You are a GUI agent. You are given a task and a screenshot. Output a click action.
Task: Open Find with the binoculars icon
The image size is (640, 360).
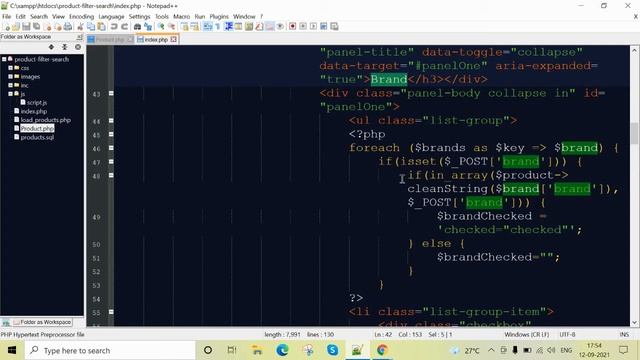pyautogui.click(x=138, y=27)
